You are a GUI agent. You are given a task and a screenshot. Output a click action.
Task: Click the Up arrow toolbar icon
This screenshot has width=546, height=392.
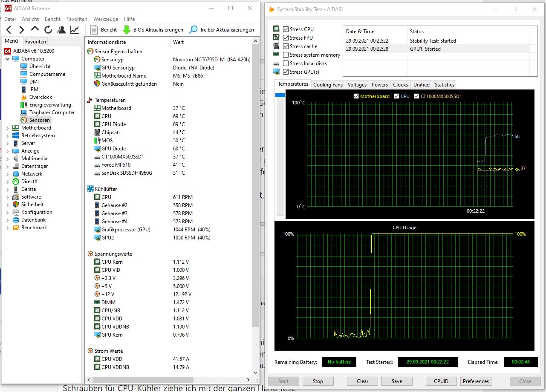[35, 29]
